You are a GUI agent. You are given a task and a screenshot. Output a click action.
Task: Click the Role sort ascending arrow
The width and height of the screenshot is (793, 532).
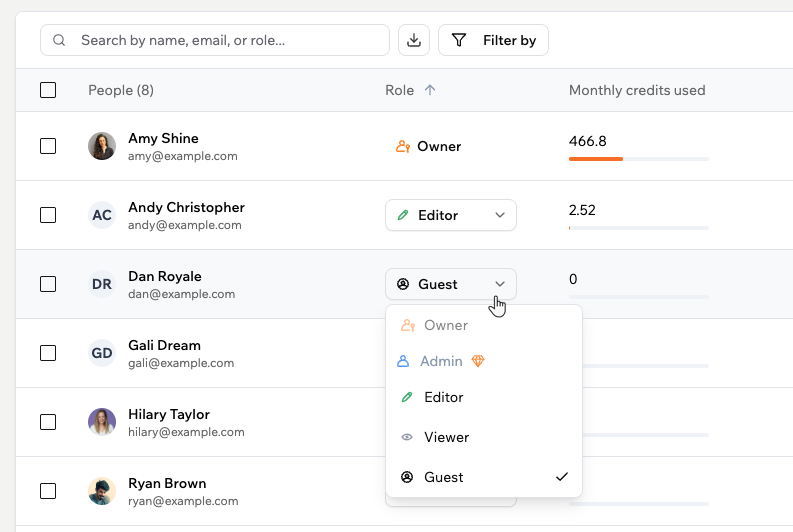click(430, 90)
